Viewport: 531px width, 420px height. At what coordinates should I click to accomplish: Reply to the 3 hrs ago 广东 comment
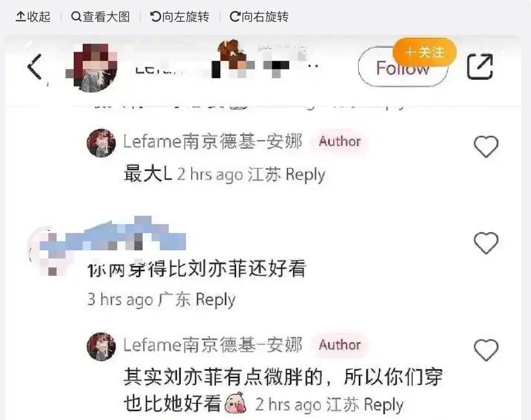click(x=215, y=300)
